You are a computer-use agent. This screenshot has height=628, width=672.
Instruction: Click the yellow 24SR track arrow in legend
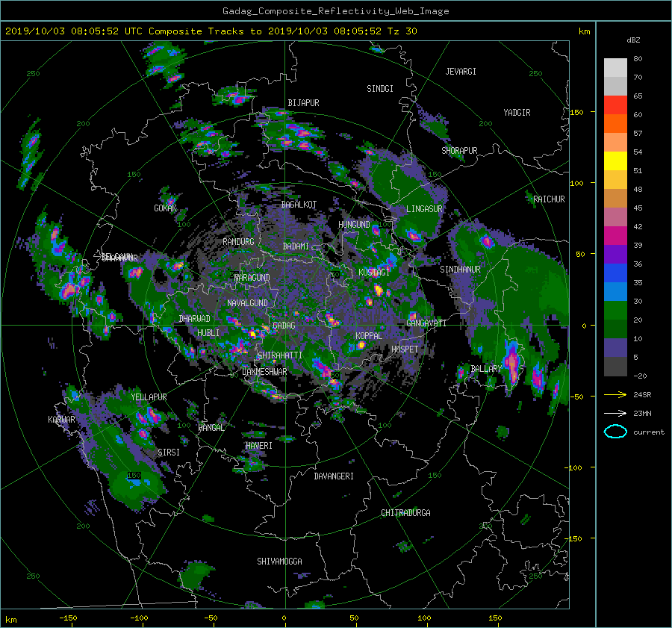coord(615,394)
